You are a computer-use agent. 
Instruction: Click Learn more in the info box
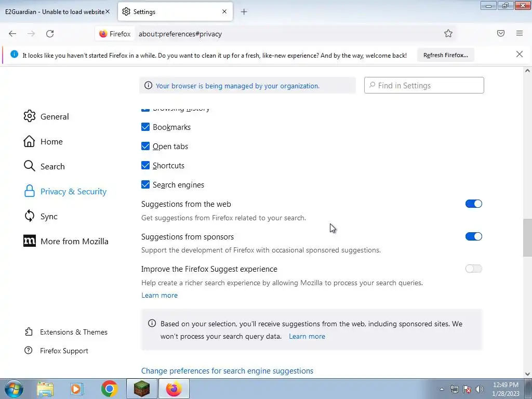coord(307,336)
